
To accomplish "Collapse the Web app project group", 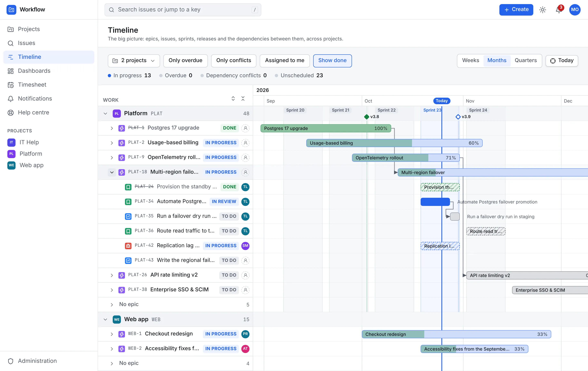I will [105, 320].
